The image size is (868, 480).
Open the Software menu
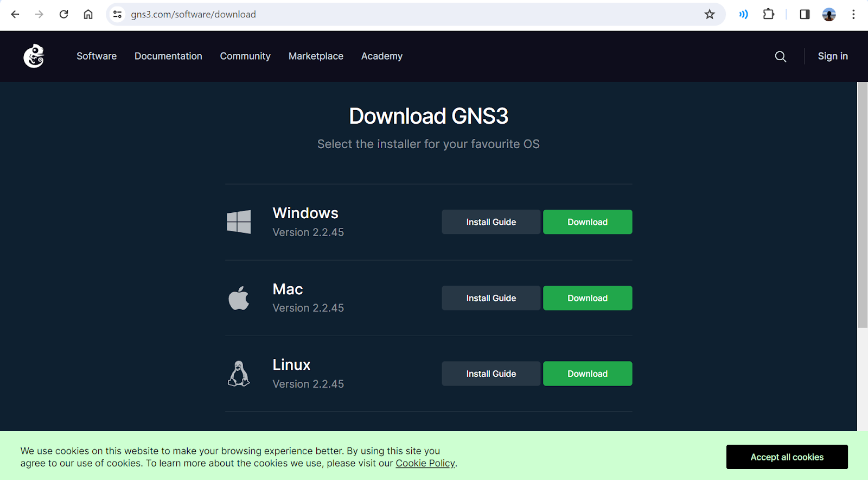(97, 56)
